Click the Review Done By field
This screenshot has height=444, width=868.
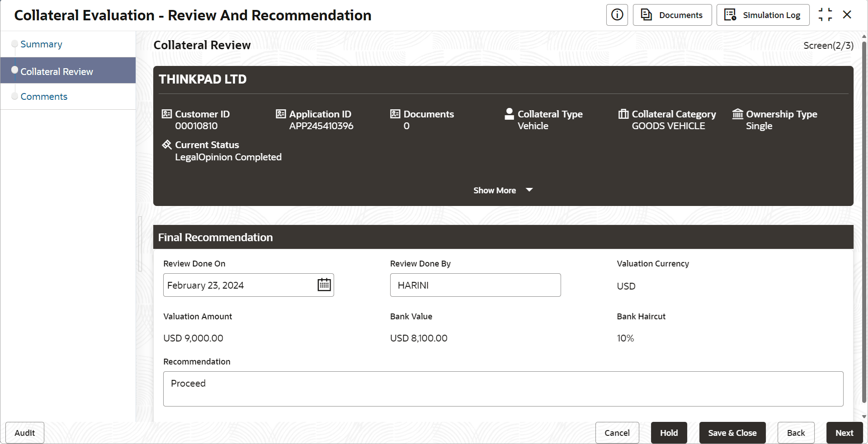pyautogui.click(x=475, y=285)
